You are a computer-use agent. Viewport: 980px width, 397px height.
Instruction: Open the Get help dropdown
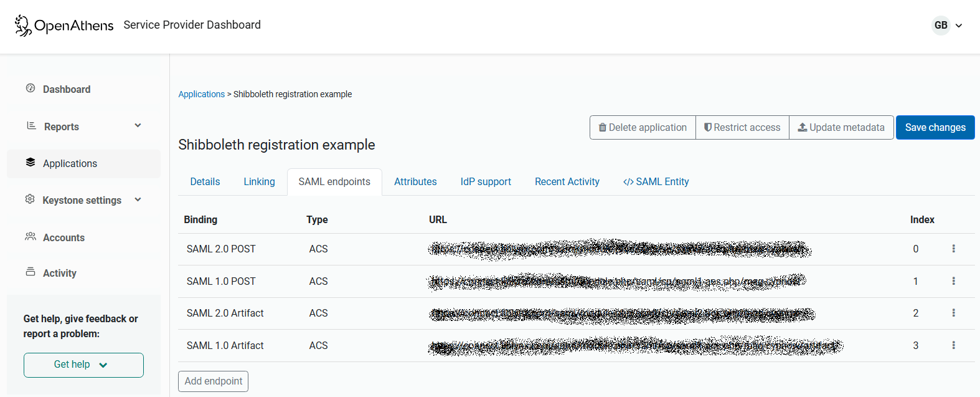pos(83,365)
